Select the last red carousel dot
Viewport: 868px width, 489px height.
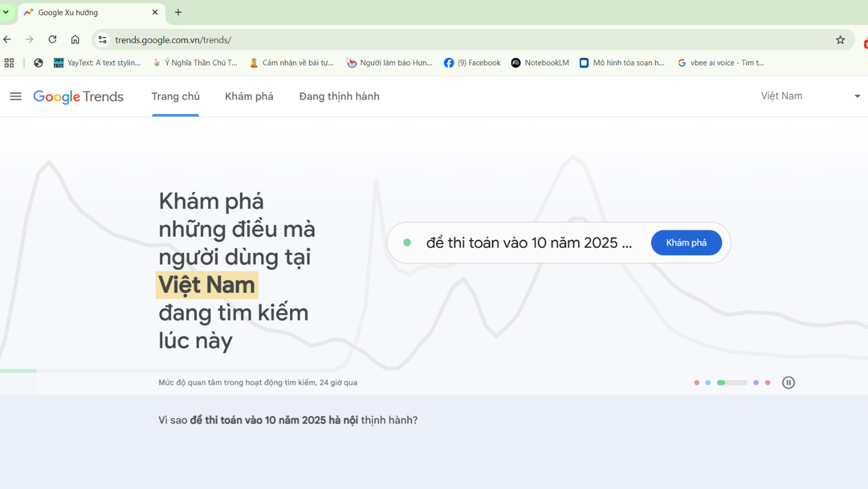pos(768,383)
